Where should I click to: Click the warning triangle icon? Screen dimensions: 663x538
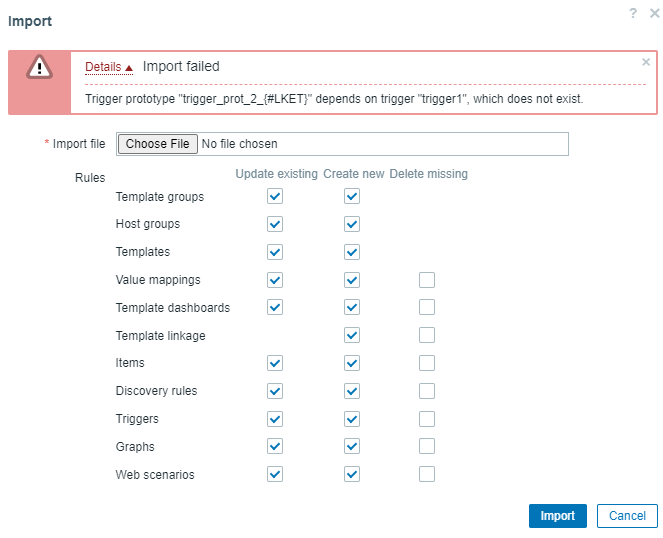pyautogui.click(x=39, y=67)
